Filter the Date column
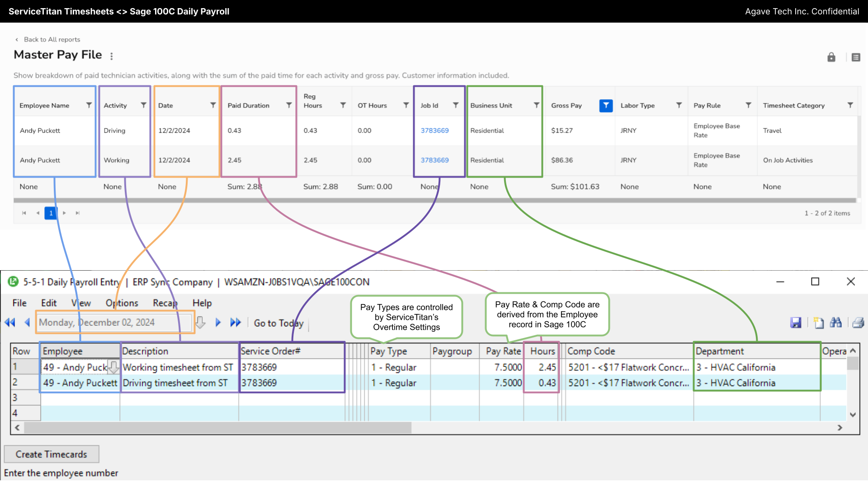The height and width of the screenshot is (488, 868). pyautogui.click(x=213, y=105)
